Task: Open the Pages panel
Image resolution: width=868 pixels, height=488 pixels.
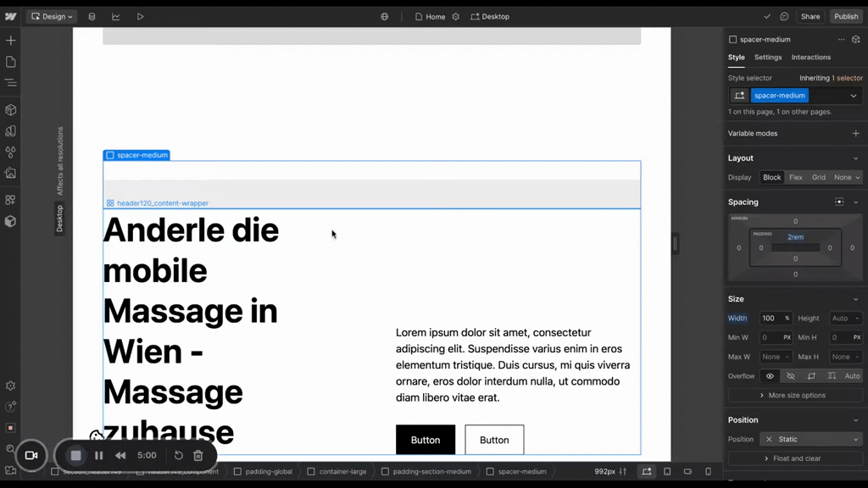Action: click(10, 62)
